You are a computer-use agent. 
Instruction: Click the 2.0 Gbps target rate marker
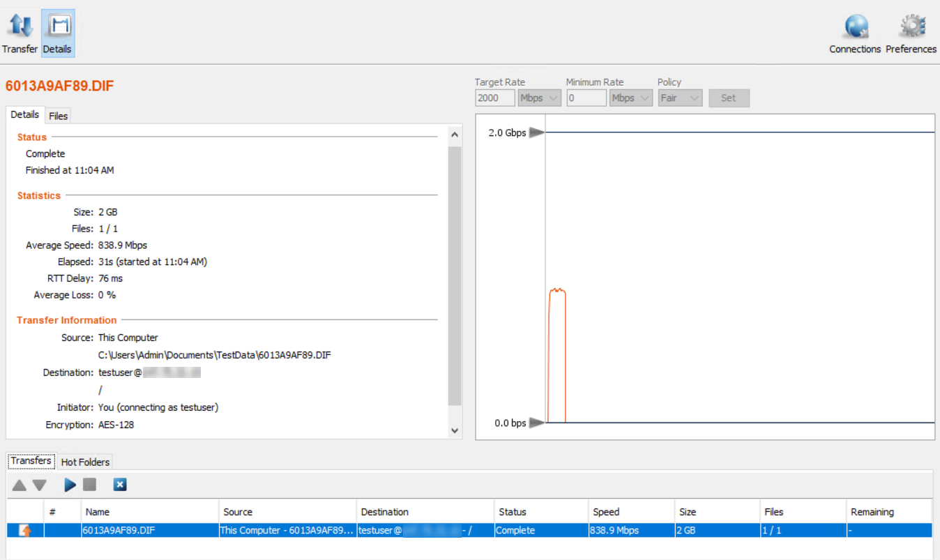click(536, 133)
